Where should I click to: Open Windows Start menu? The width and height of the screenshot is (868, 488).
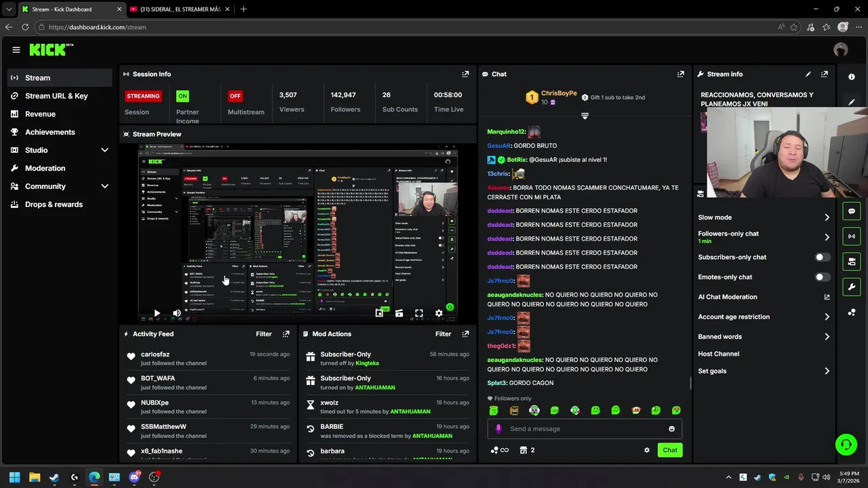(15, 477)
